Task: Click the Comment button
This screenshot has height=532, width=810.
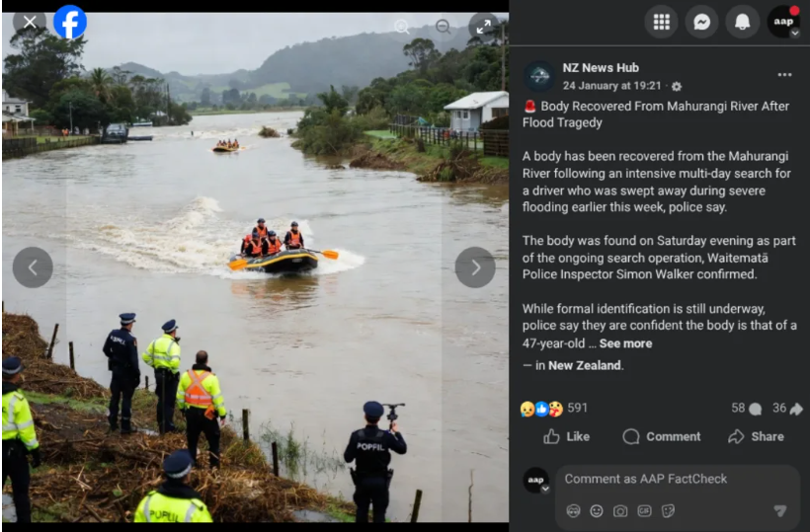Action: click(x=661, y=436)
